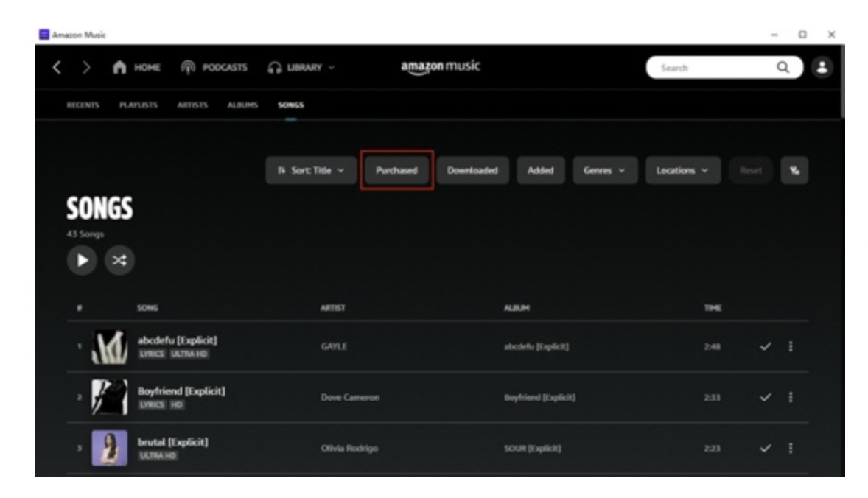
Task: Open more options for brutal
Action: (x=791, y=448)
